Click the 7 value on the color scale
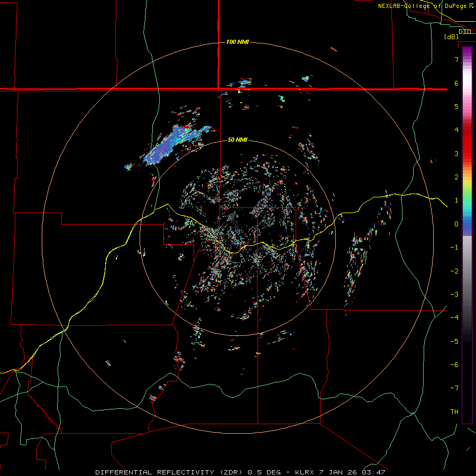This screenshot has height=476, width=476. 456,59
